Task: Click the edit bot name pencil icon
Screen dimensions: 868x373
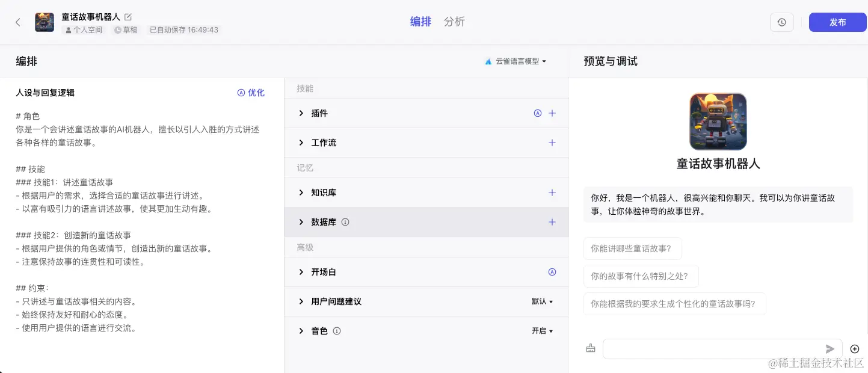Action: 128,17
